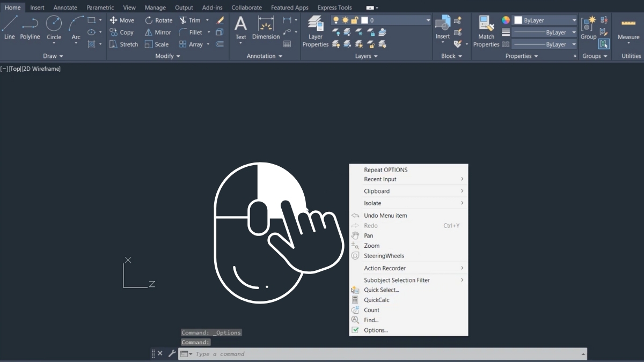Open the Clipboard submenu
The image size is (644, 362).
[408, 191]
